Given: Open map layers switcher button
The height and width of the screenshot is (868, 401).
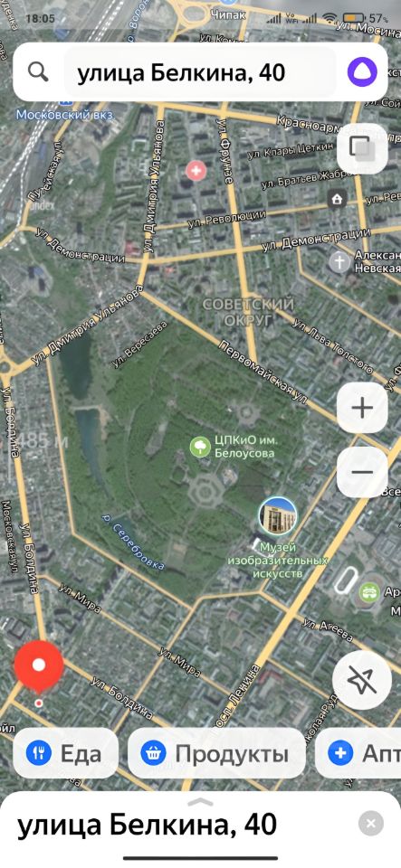Looking at the screenshot, I should pos(362,148).
